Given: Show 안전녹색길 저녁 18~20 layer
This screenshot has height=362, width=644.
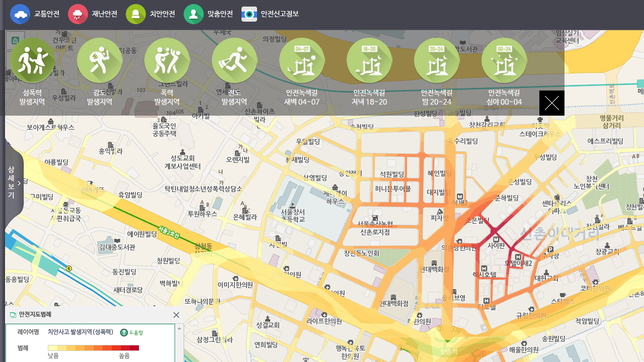Looking at the screenshot, I should click(x=369, y=61).
